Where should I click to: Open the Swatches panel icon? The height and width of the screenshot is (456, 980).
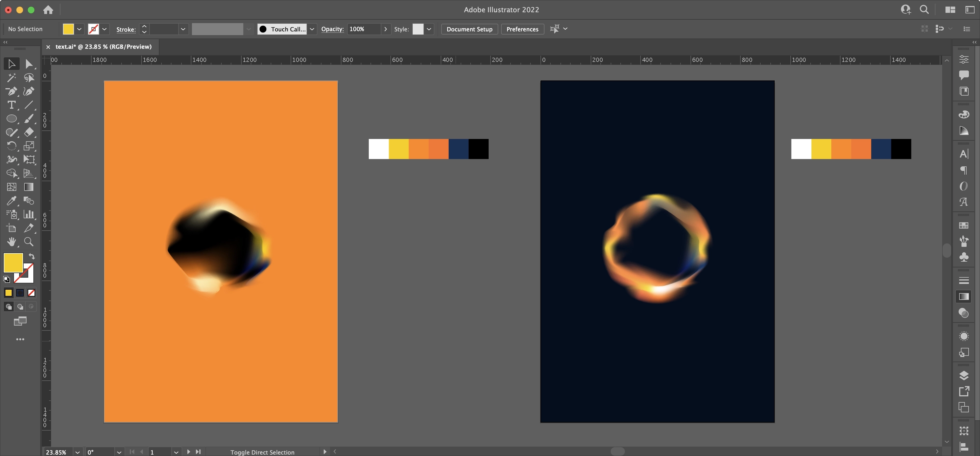pos(964,225)
